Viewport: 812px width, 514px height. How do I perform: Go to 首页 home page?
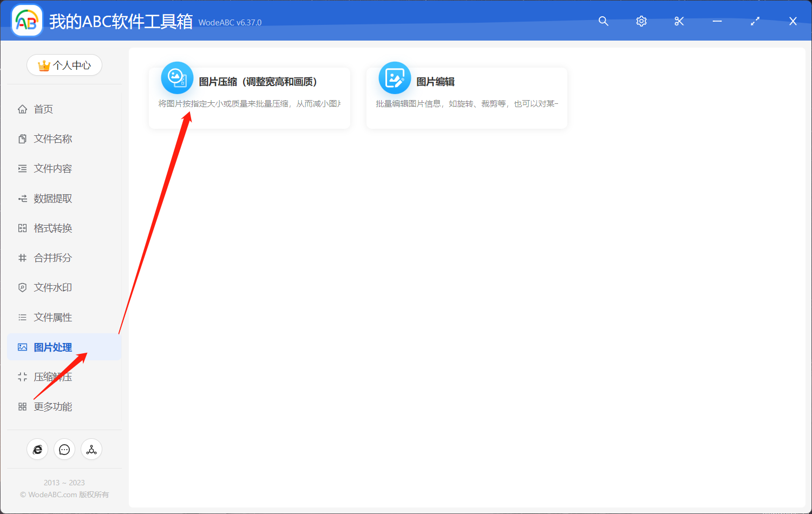(64, 109)
